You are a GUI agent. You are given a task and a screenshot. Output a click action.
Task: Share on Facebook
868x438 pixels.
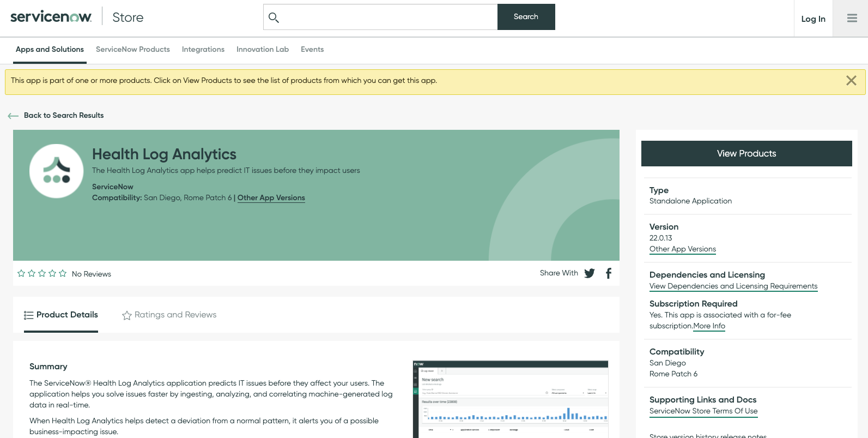click(609, 273)
